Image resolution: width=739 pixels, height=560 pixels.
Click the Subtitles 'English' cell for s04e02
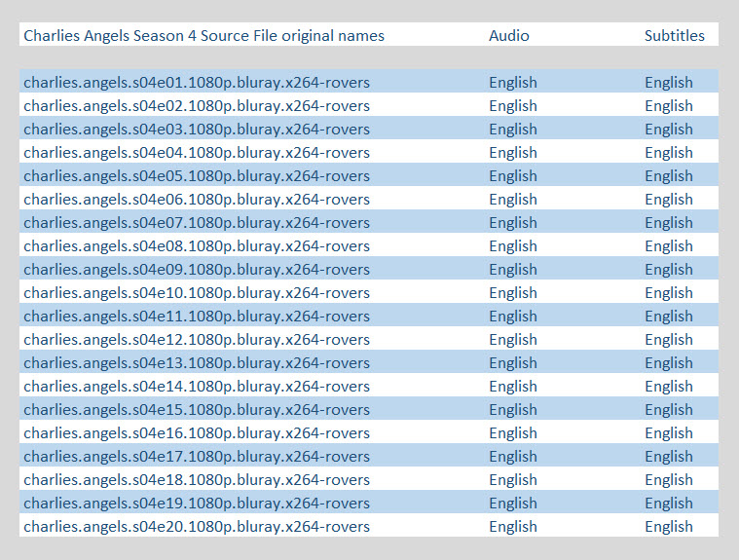tap(669, 105)
